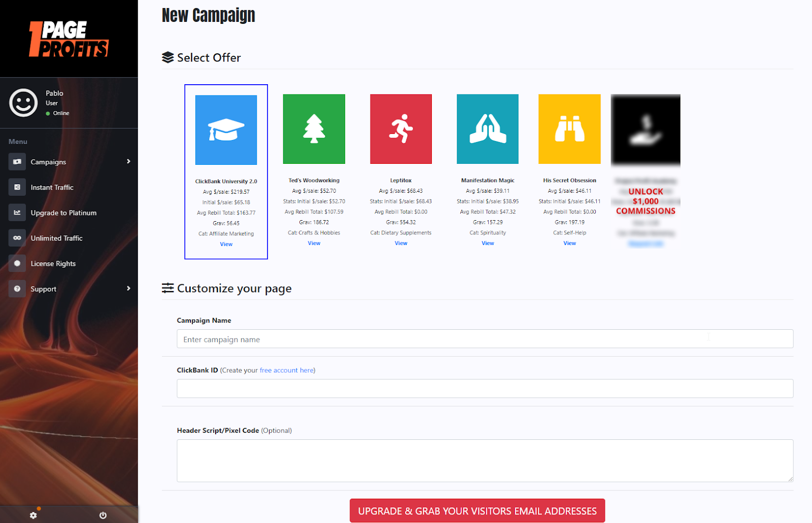Click the Support question mark icon
This screenshot has width=812, height=523.
click(x=17, y=289)
